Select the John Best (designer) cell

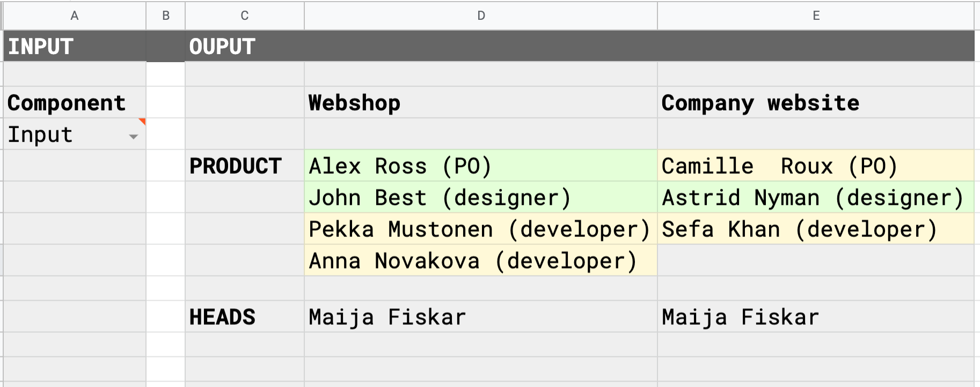point(481,197)
